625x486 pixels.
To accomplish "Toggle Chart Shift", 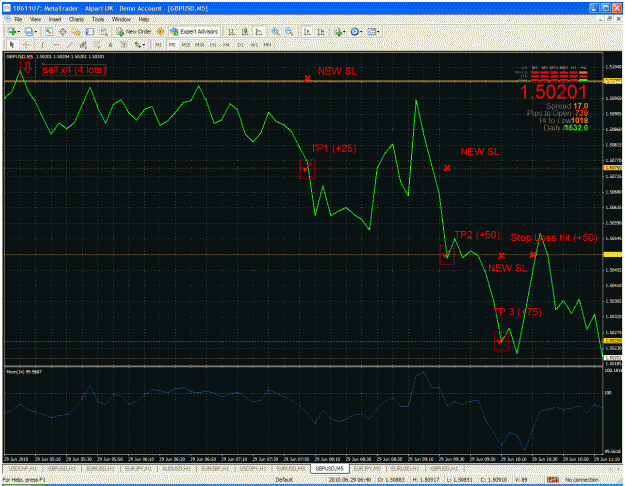I will pos(320,31).
